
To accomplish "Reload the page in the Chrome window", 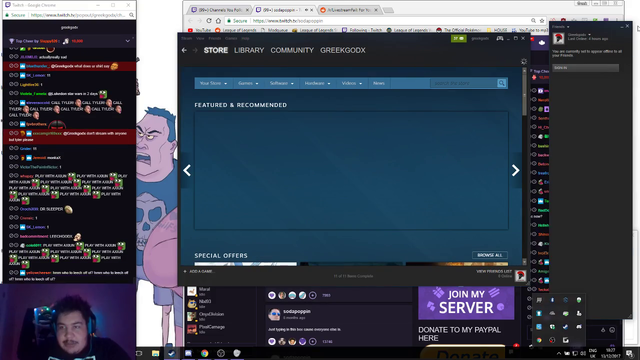I will pos(209,20).
